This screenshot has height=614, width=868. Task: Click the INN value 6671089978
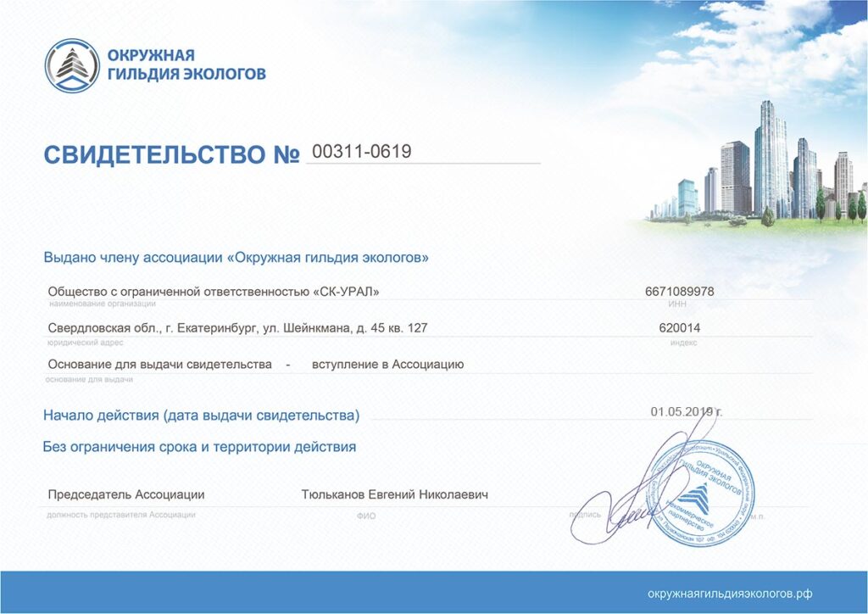pos(679,291)
